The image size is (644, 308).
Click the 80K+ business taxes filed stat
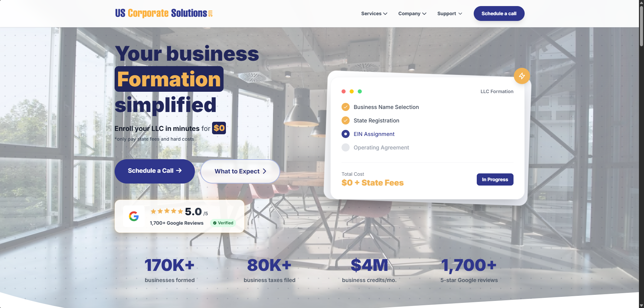pyautogui.click(x=269, y=271)
